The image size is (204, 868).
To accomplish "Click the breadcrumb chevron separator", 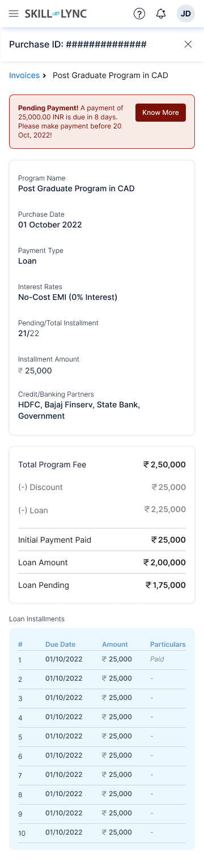I will point(45,75).
